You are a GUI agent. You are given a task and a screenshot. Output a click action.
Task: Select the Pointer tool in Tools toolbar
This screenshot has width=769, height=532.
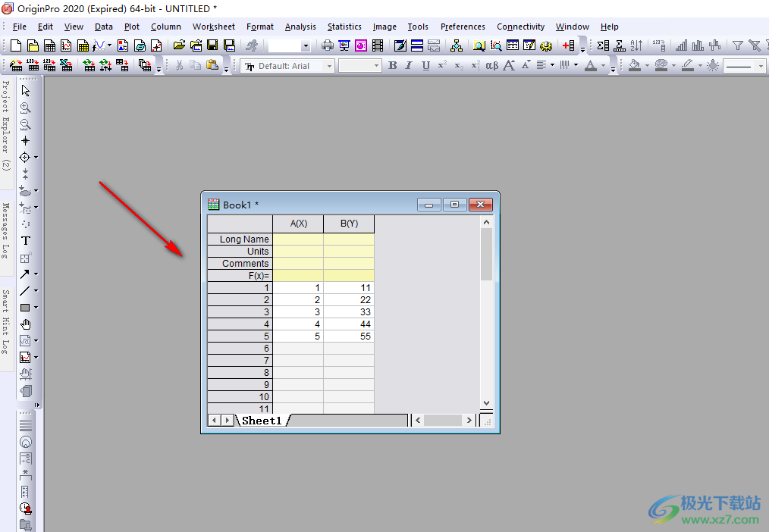[26, 91]
